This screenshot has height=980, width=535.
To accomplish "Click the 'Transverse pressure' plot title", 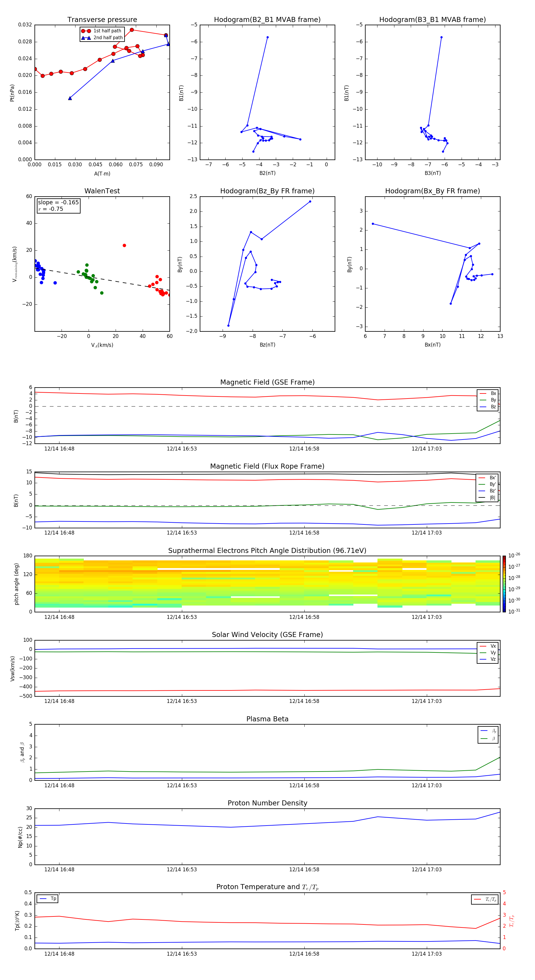I will click(x=102, y=20).
